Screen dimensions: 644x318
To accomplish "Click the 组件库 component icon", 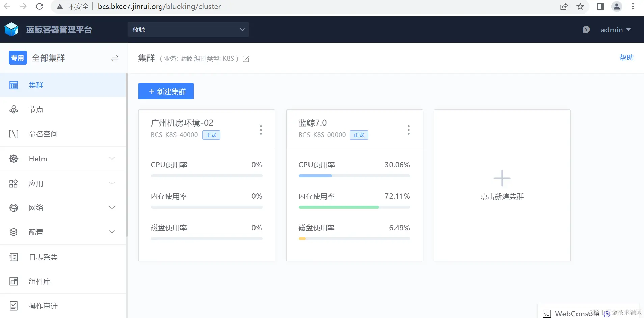I will tap(14, 281).
